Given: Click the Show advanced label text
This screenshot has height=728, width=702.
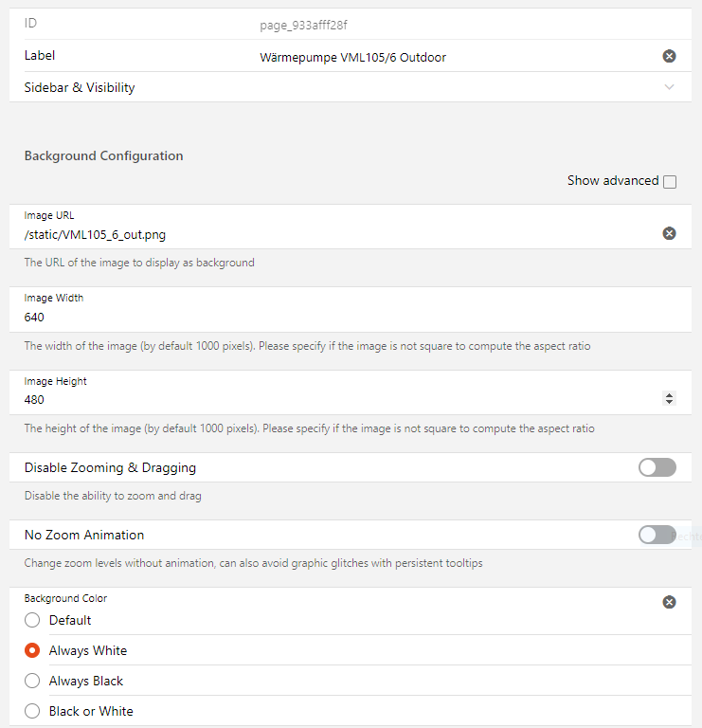Looking at the screenshot, I should tap(612, 181).
